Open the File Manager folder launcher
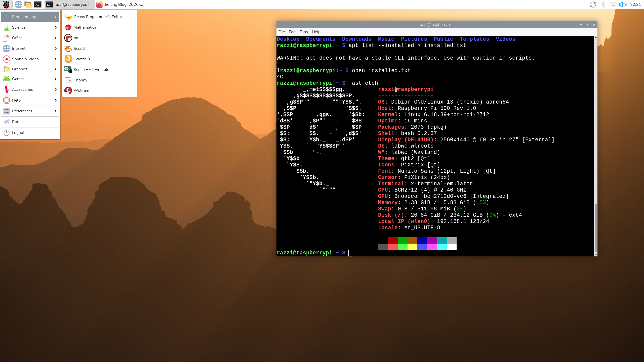The image size is (644, 362). pos(28,5)
